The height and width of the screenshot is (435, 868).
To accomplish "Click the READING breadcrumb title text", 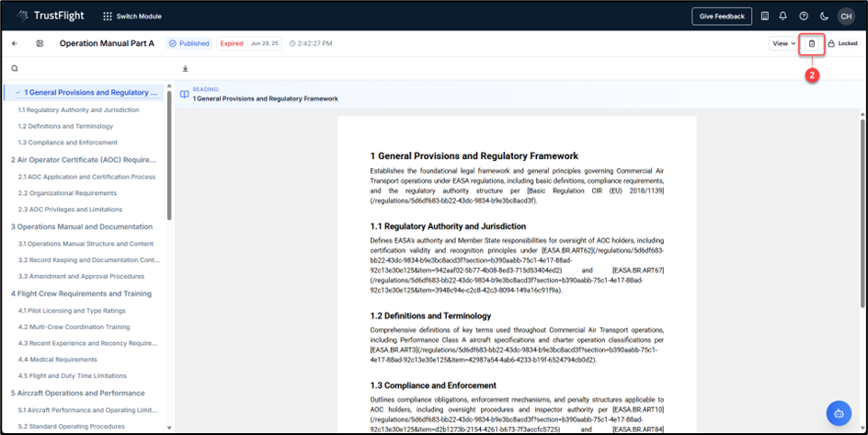I will (265, 98).
